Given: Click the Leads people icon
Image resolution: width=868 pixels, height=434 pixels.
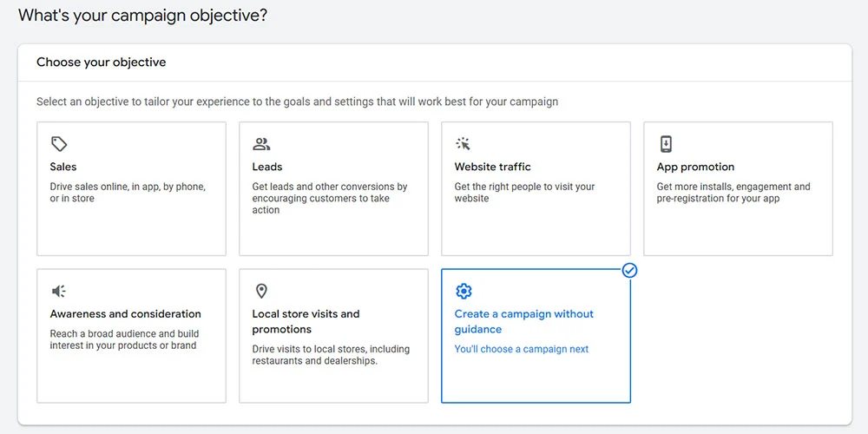Looking at the screenshot, I should (x=261, y=144).
